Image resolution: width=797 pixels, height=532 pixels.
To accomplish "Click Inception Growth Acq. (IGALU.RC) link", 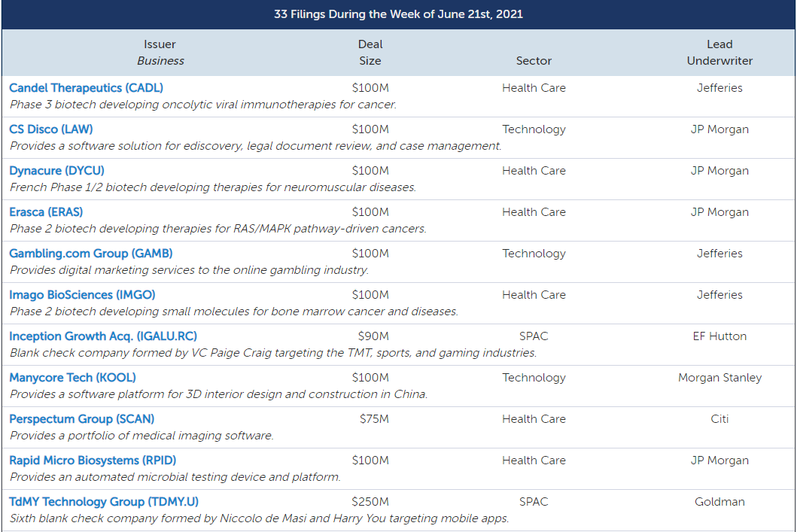I will pyautogui.click(x=103, y=336).
